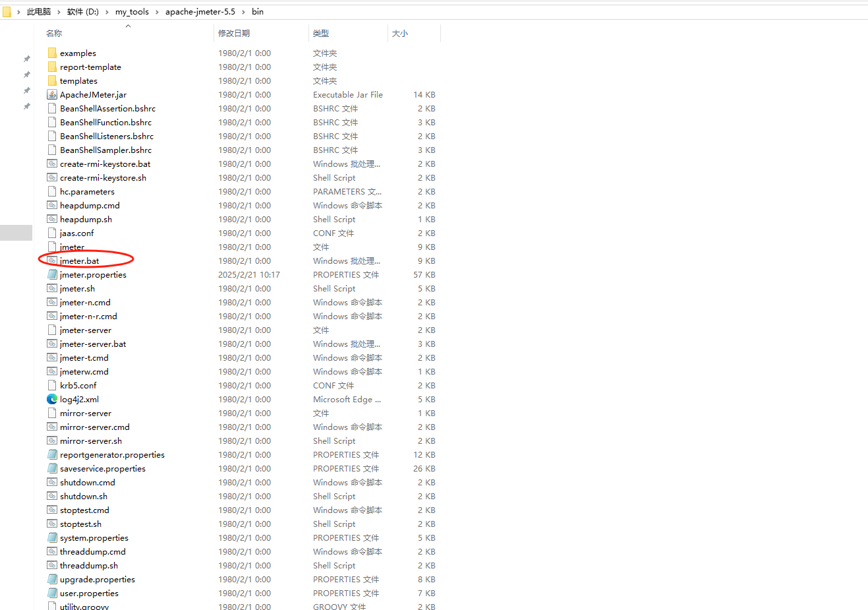Click the log4j2.xml Edge icon
Viewport: 868px width, 610px height.
52,399
